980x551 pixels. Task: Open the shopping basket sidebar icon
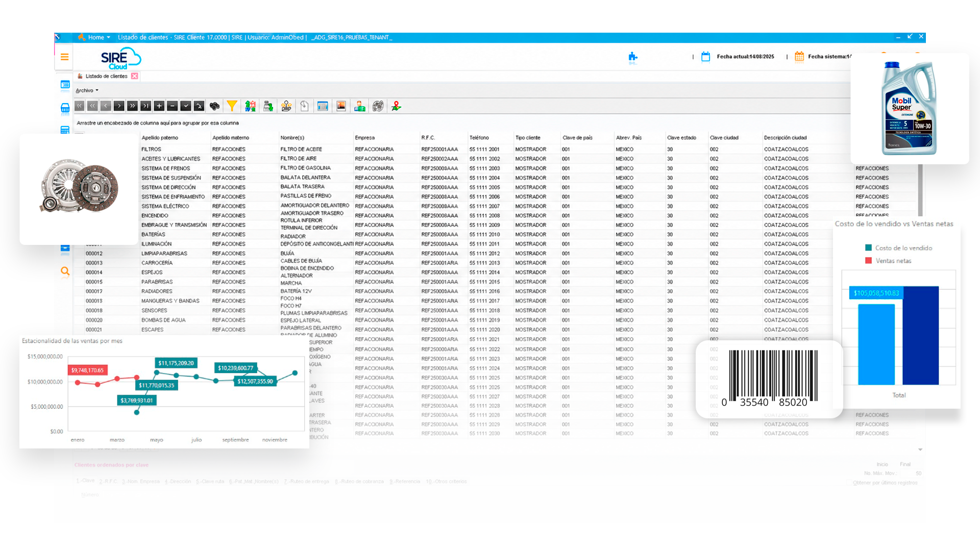[65, 108]
